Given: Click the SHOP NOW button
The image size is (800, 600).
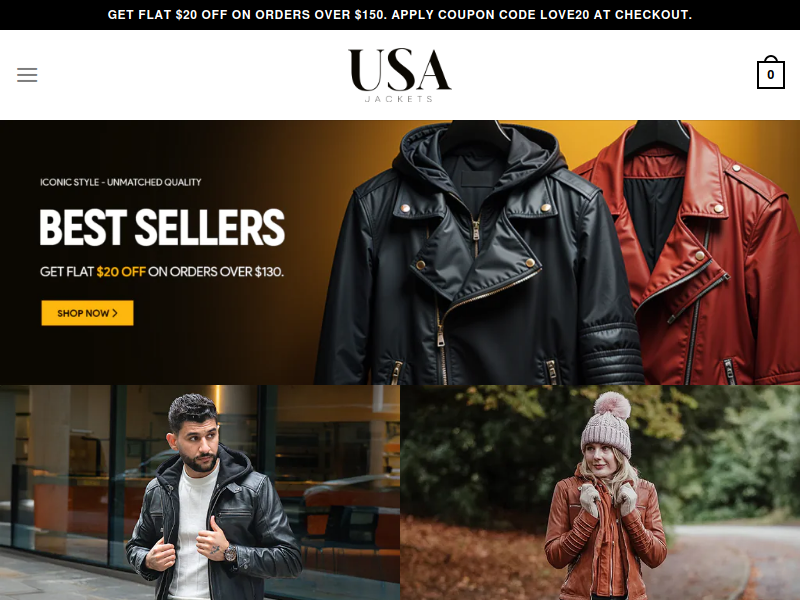Looking at the screenshot, I should pyautogui.click(x=87, y=313).
